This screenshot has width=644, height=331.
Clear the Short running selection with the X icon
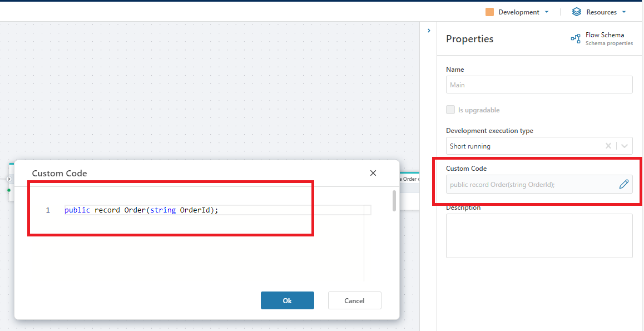coord(608,146)
